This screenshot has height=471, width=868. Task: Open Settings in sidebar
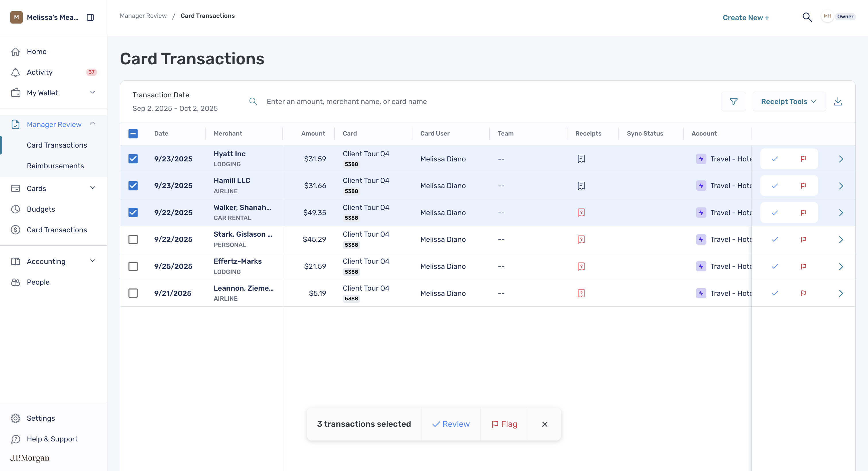[x=41, y=418]
